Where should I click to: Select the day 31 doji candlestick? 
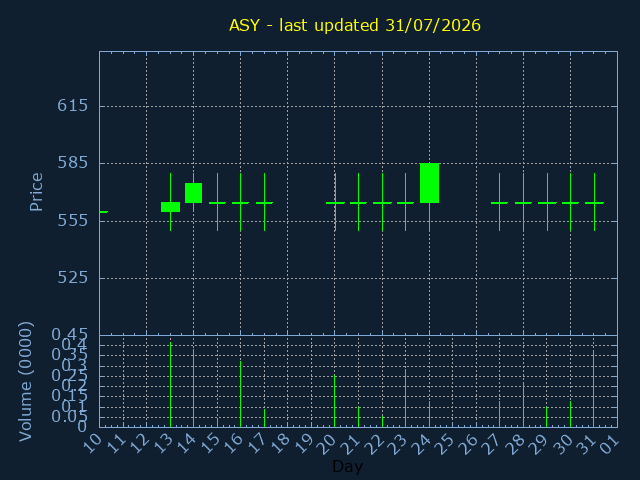pyautogui.click(x=594, y=202)
